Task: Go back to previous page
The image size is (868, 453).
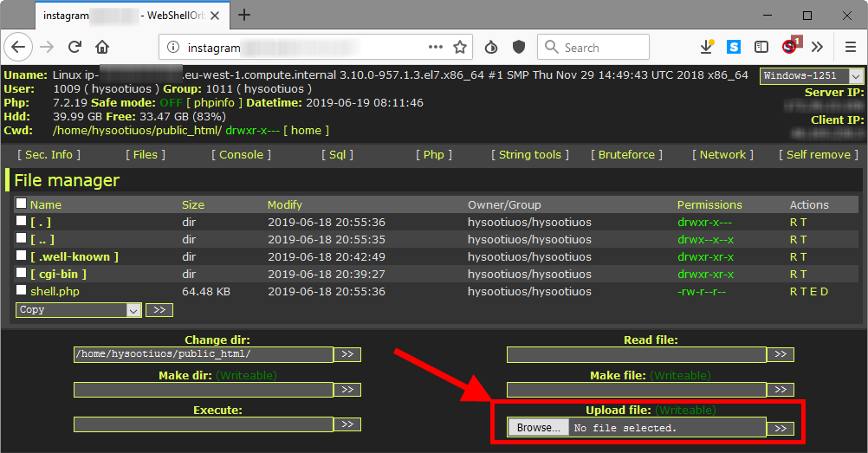Action: (18, 47)
